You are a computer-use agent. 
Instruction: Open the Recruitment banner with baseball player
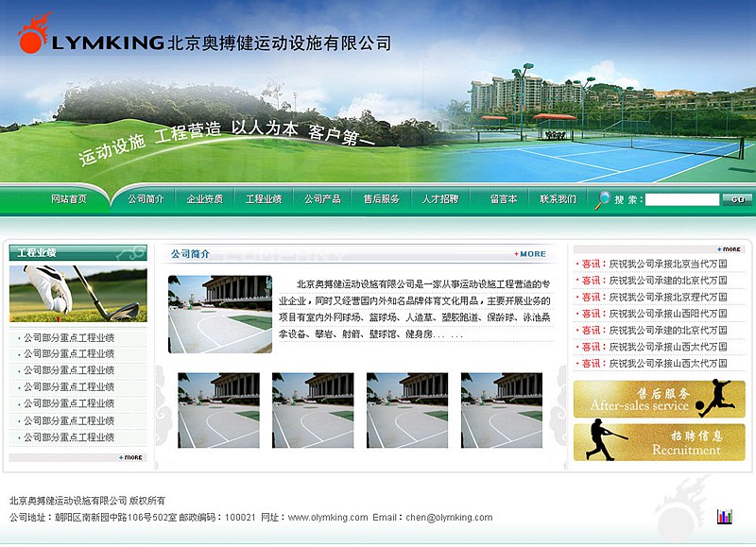pyautogui.click(x=659, y=442)
